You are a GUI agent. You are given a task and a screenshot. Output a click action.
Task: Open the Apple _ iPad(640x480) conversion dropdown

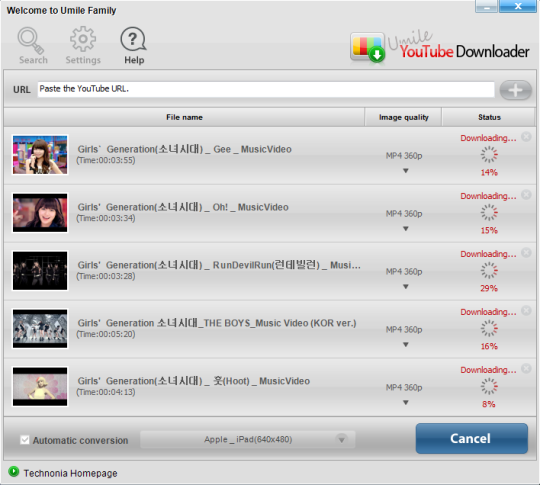(247, 440)
